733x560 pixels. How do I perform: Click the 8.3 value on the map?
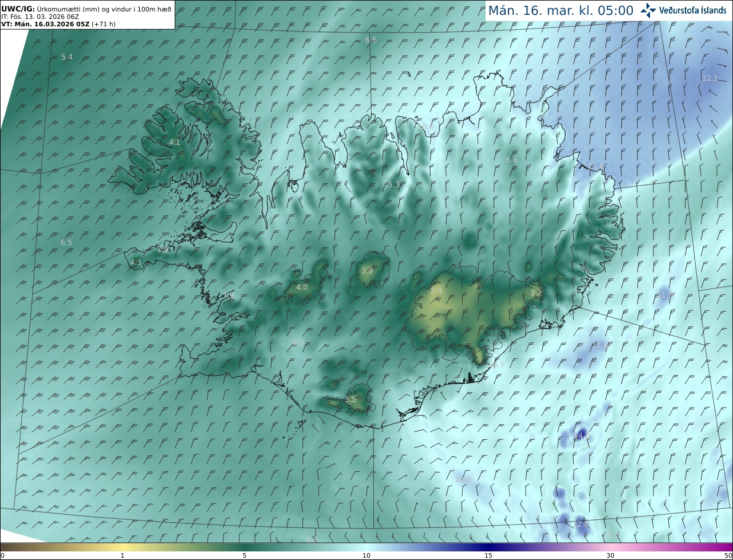[298, 343]
